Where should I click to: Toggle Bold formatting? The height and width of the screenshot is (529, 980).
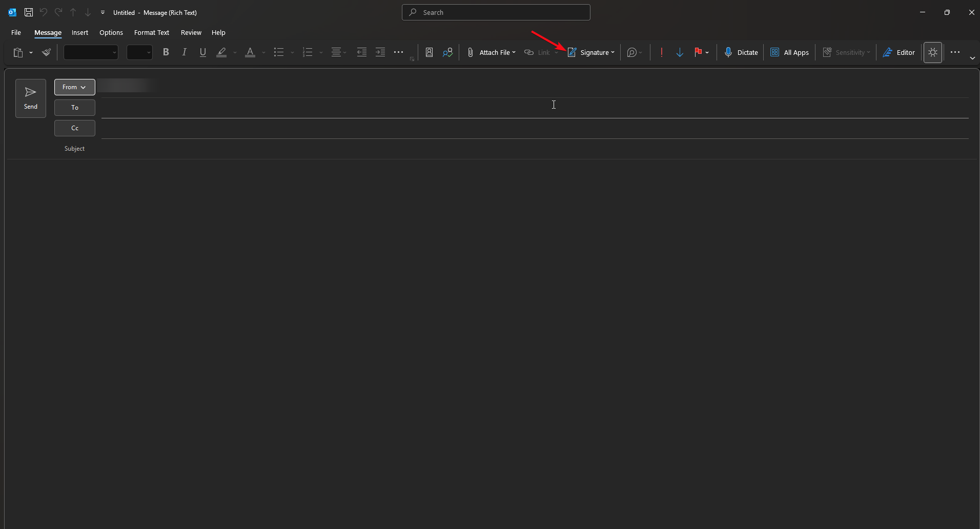click(x=166, y=52)
